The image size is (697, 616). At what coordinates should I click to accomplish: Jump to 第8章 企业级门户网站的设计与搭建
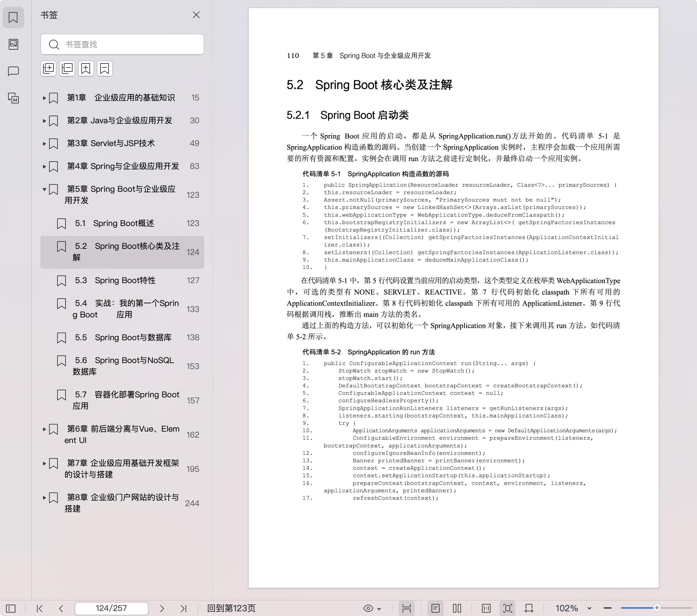(122, 503)
